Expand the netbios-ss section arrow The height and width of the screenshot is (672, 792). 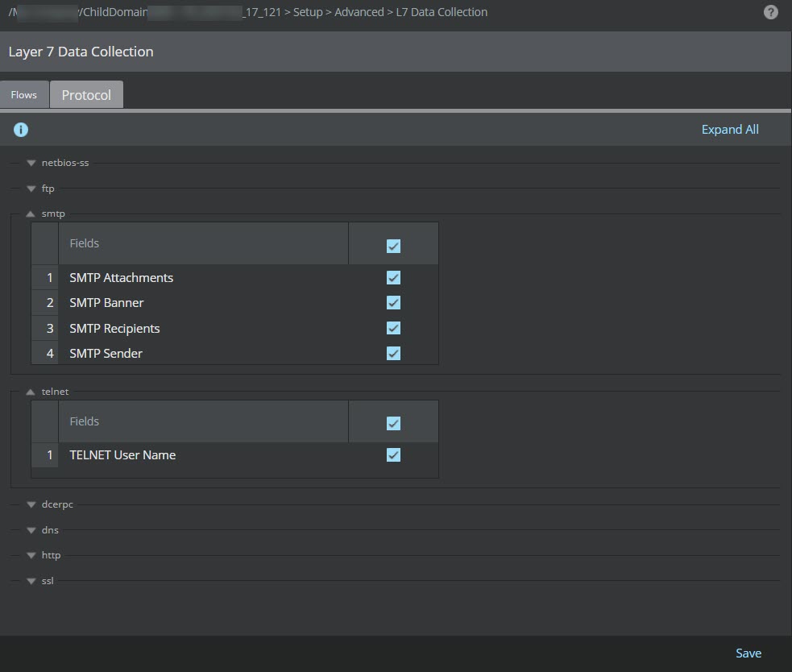(31, 163)
